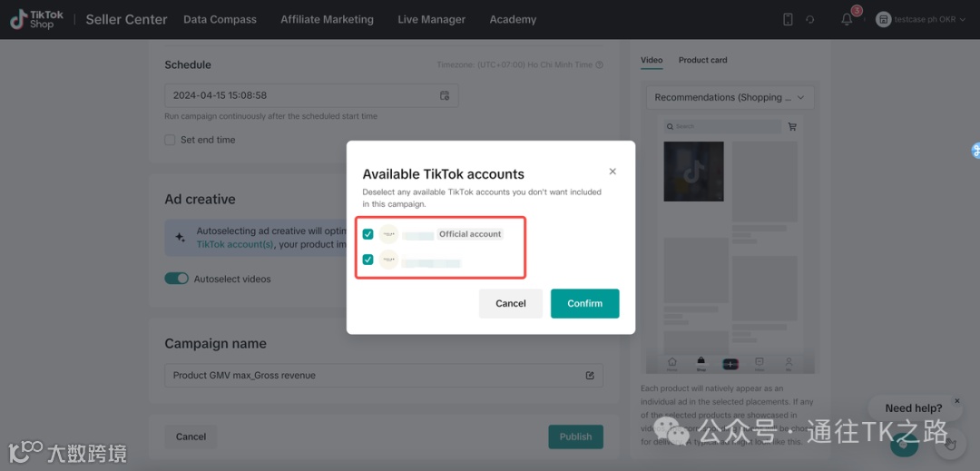Open Data Compass menu
Screen dimensions: 980x471
pyautogui.click(x=220, y=19)
